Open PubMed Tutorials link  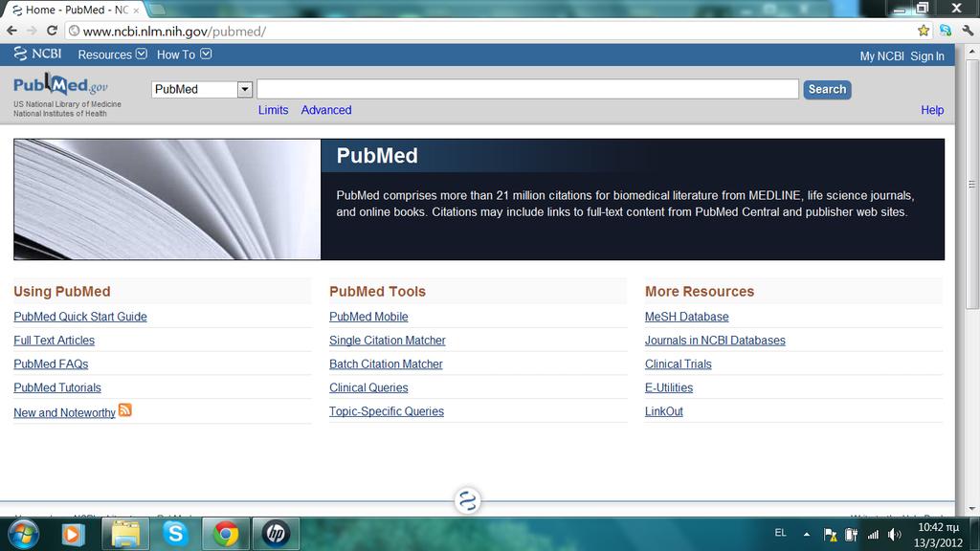57,388
